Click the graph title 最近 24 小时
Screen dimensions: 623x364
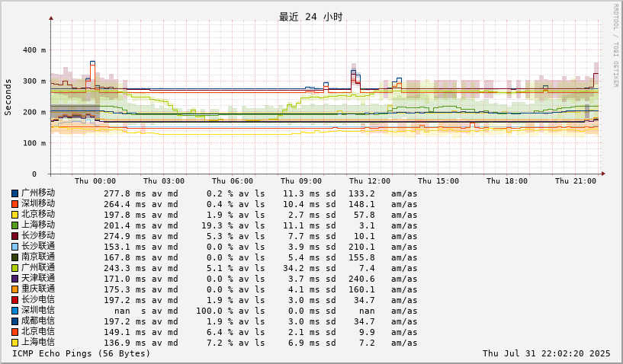310,17
